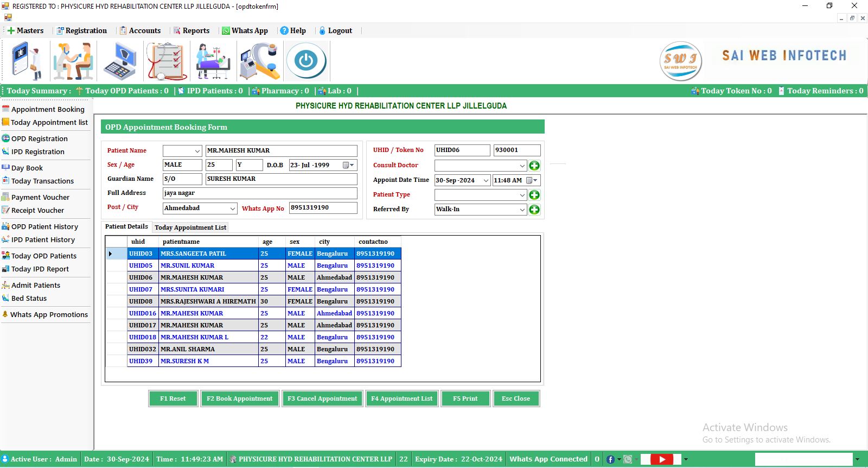Screen dimensions: 868x468
Task: Open OPD Patient History in sidebar
Action: tap(44, 227)
